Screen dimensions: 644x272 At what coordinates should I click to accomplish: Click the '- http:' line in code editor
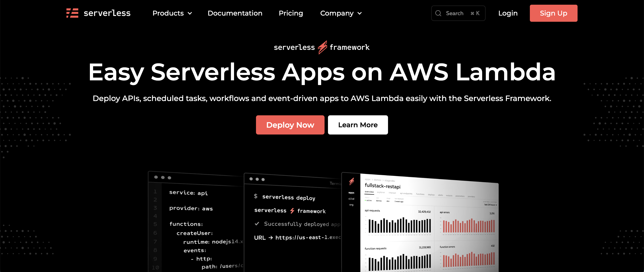point(201,259)
